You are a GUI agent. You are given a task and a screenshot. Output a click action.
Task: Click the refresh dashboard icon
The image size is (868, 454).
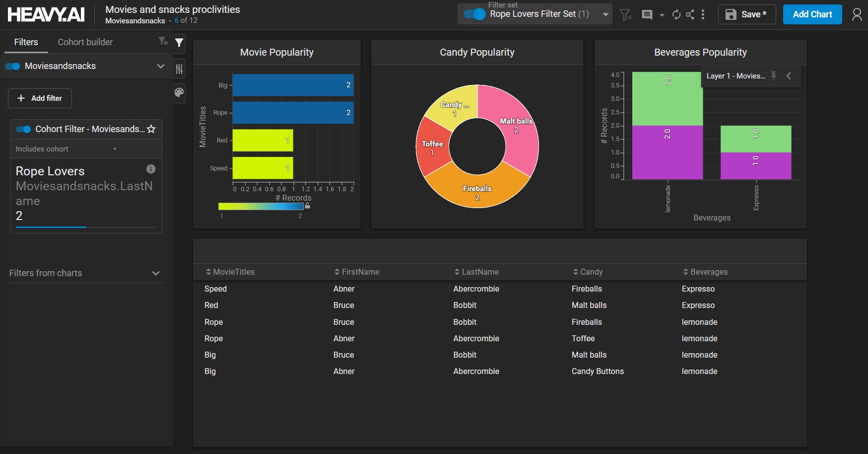[x=676, y=15]
